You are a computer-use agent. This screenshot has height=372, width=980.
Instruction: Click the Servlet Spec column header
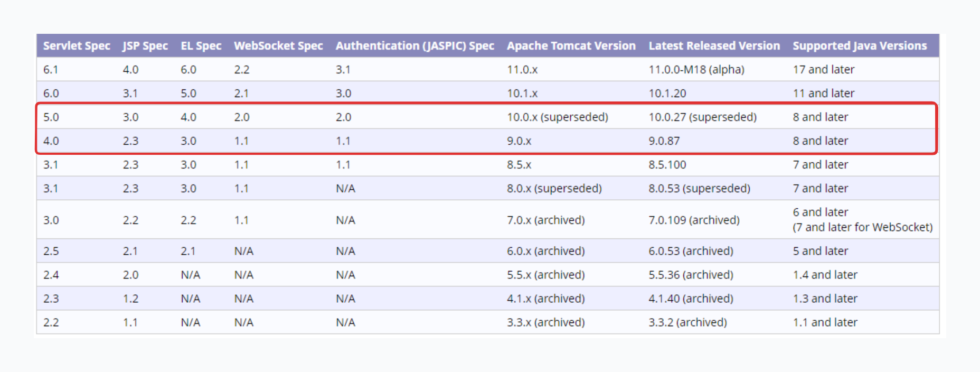click(x=77, y=46)
